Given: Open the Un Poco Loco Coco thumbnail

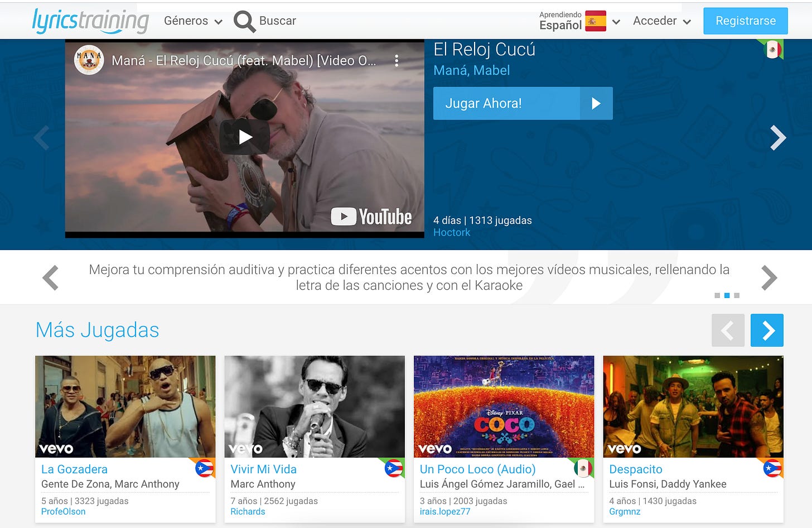Looking at the screenshot, I should coord(504,406).
